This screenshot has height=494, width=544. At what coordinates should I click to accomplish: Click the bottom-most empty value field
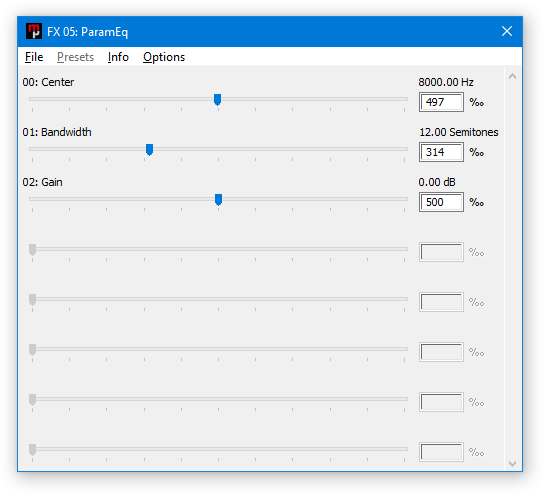pos(441,452)
